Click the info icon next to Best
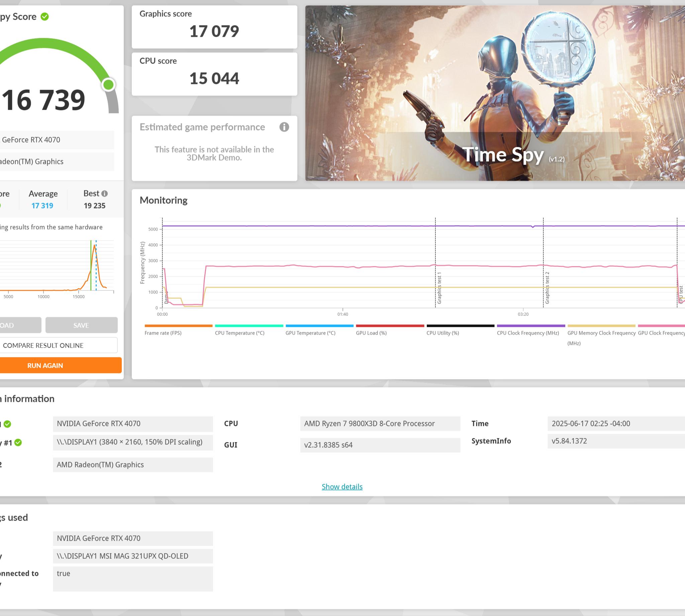 105,194
